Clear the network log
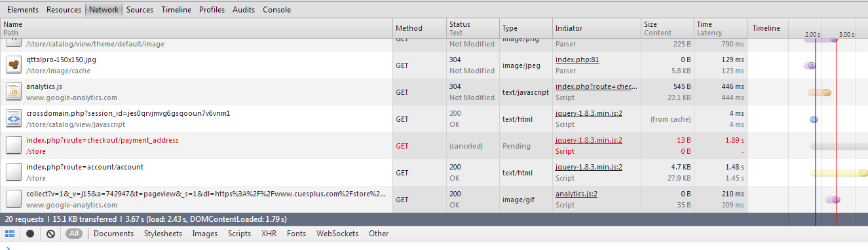 (x=50, y=234)
